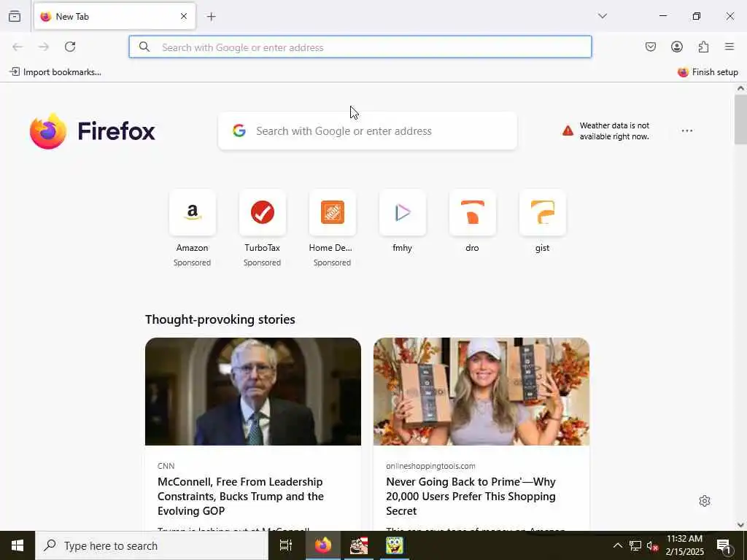Click the Firefox logo on page
This screenshot has height=560, width=747.
click(93, 131)
